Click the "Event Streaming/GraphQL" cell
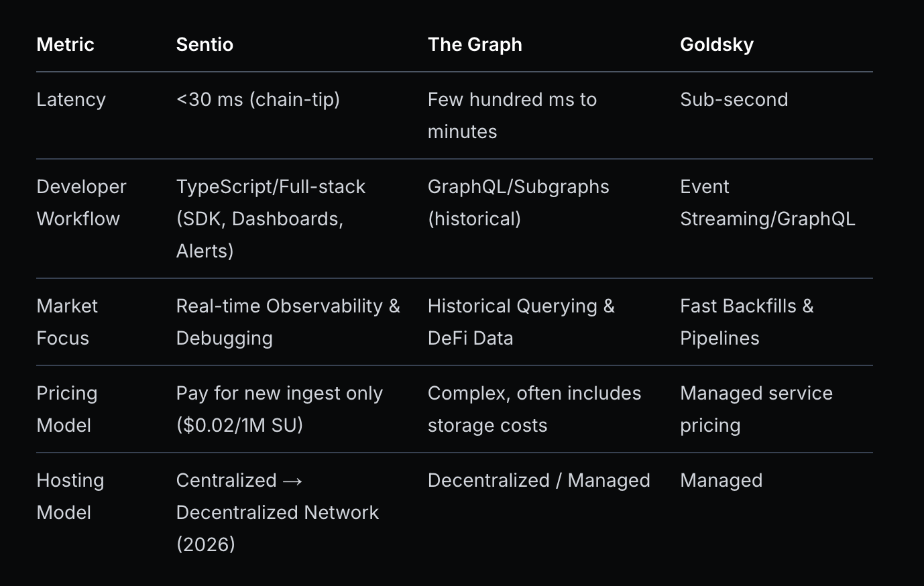The image size is (924, 586). click(767, 202)
